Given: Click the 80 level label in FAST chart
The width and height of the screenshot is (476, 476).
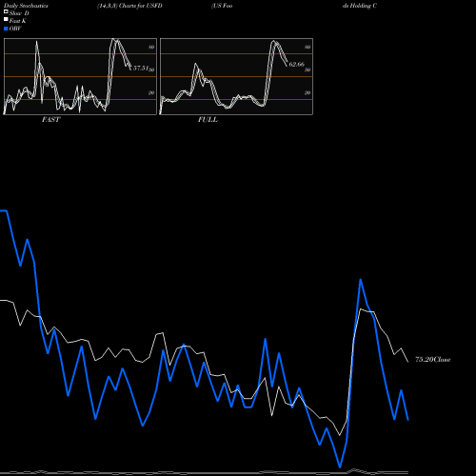Looking at the screenshot, I should click(x=151, y=47).
